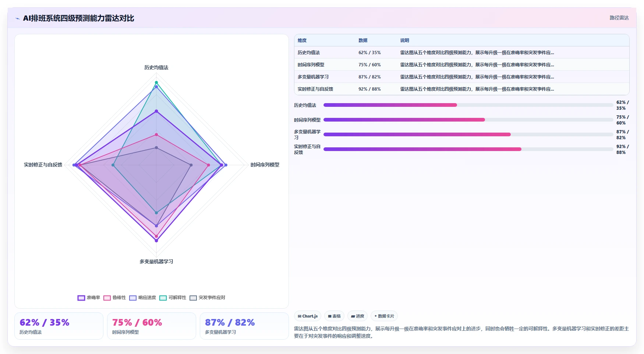This screenshot has width=644, height=354.
Task: Click the 62% / 35% table cell
Action: coord(369,53)
